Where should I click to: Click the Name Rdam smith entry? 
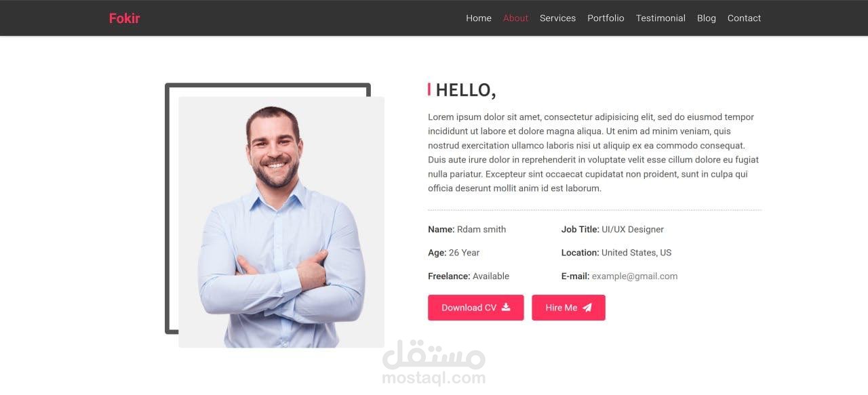(467, 230)
